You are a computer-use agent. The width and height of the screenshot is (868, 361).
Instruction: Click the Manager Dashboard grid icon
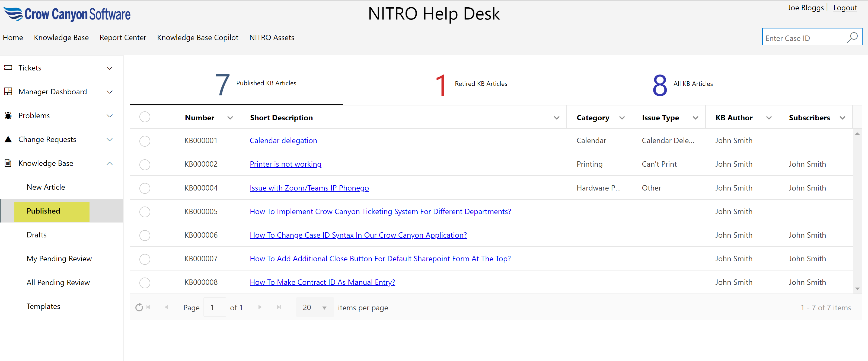(8, 92)
